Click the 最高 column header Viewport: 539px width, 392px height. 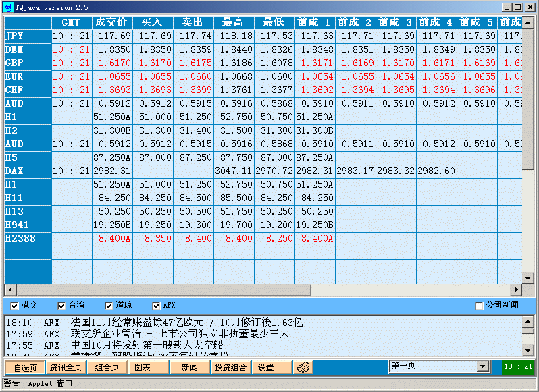[x=234, y=23]
